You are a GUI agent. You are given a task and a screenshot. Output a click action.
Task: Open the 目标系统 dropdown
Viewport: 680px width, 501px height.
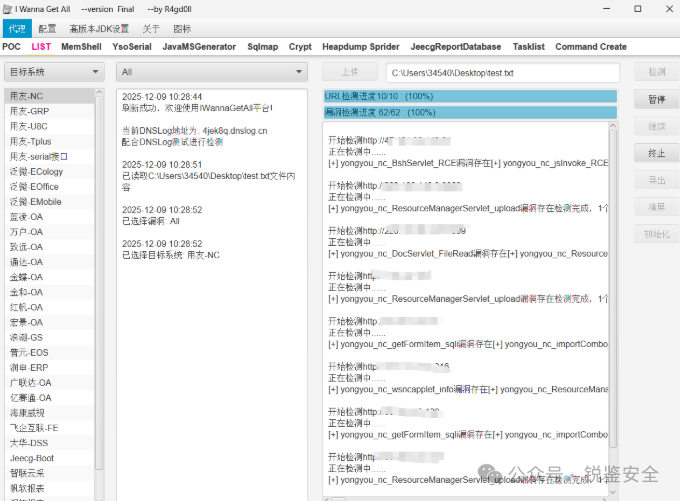click(53, 72)
